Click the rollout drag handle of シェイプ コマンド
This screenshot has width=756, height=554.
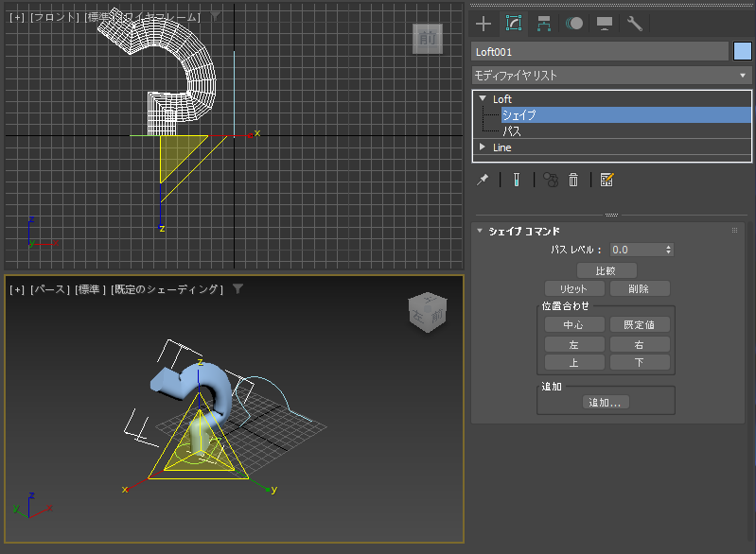pos(735,231)
